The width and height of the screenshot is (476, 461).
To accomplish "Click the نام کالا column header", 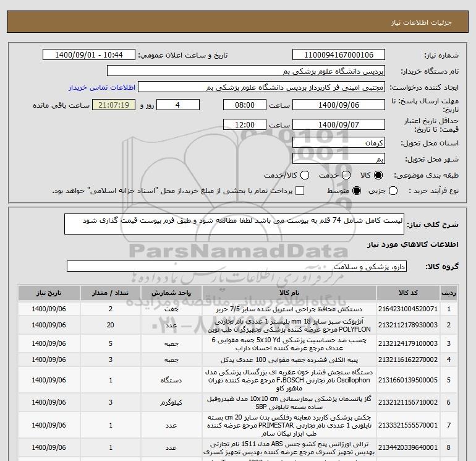I will [289, 293].
